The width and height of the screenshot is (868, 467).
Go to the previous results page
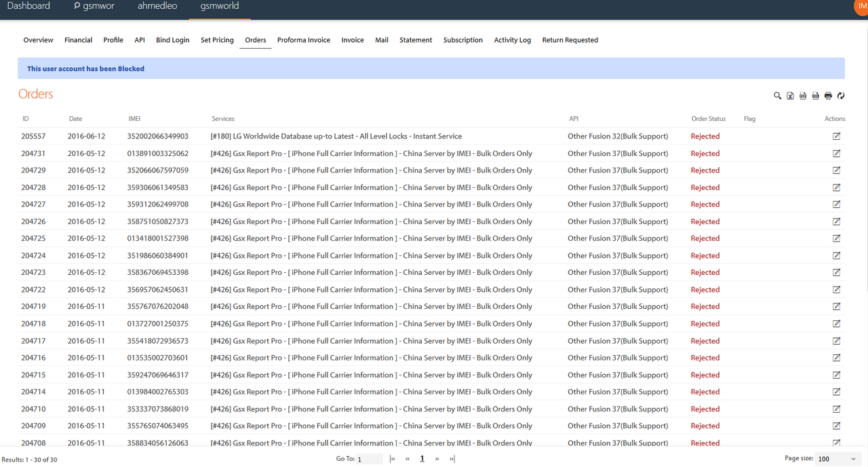(x=408, y=459)
